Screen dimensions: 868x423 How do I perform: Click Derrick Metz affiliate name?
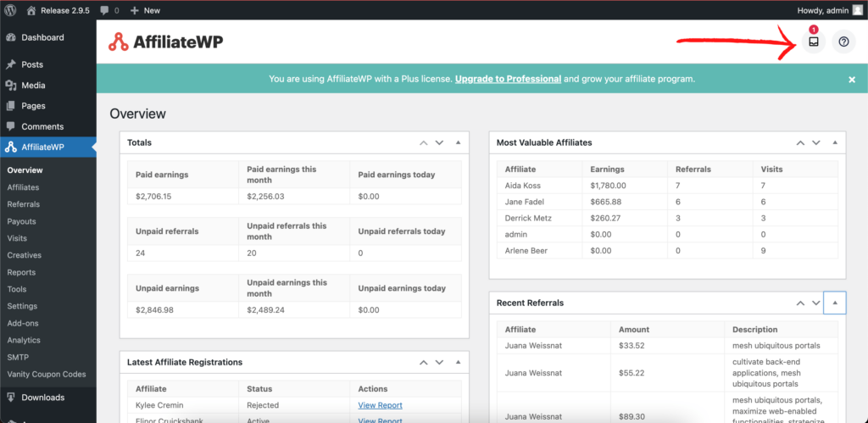pos(528,218)
